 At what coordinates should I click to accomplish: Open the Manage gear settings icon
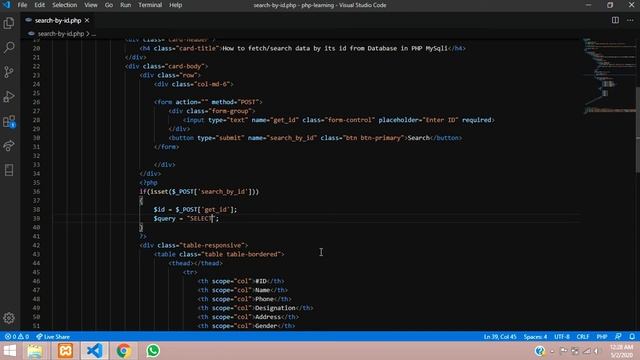tap(9, 318)
